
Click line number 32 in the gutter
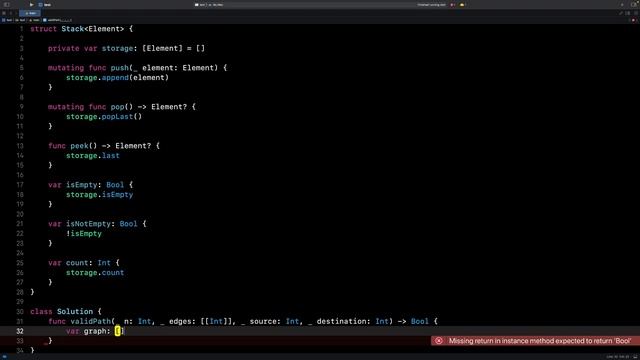[x=20, y=331]
